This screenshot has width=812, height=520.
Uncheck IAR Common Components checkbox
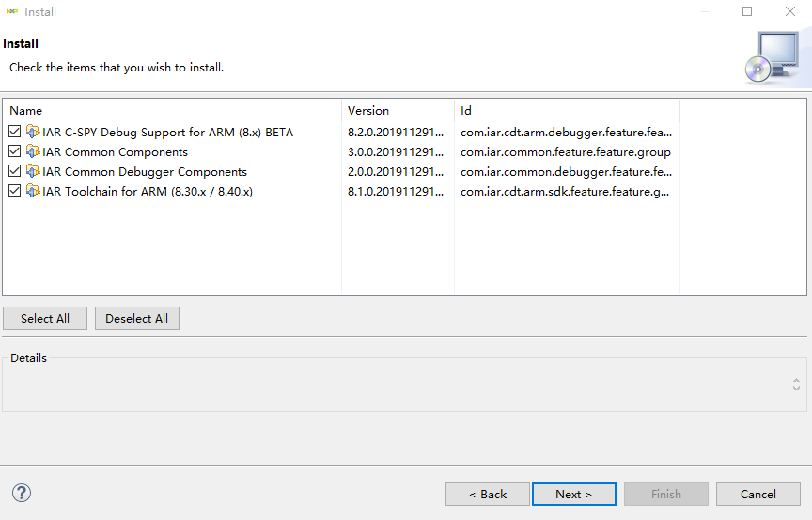(14, 151)
